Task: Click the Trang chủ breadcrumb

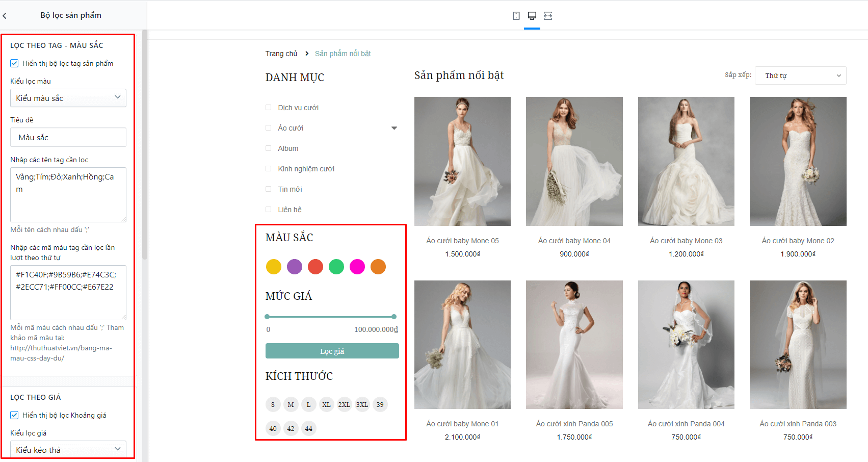Action: (x=281, y=54)
